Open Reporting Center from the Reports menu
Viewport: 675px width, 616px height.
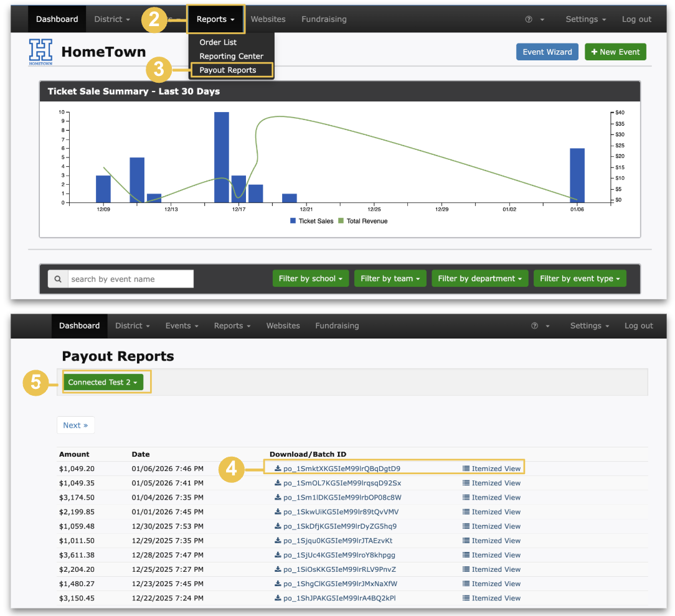point(231,56)
